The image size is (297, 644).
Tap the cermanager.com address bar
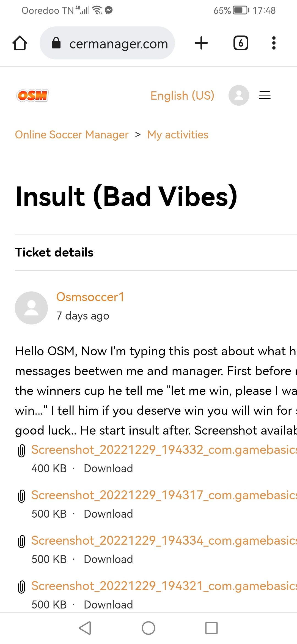(107, 43)
